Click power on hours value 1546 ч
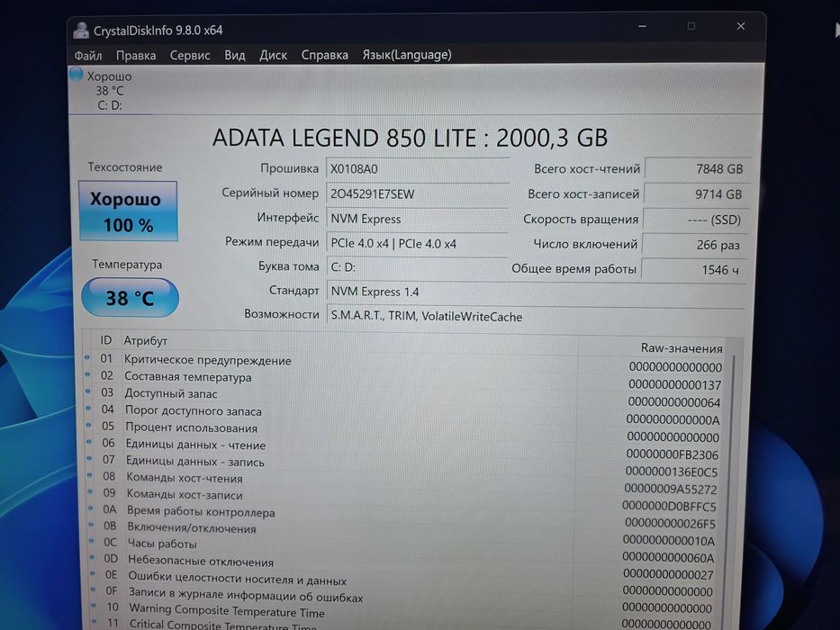The width and height of the screenshot is (840, 630). [x=693, y=269]
